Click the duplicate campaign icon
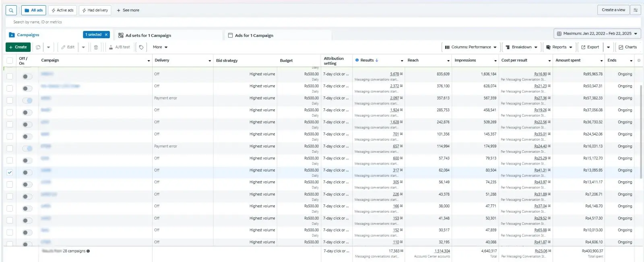Viewport: 644px width, 262px height. click(x=38, y=47)
